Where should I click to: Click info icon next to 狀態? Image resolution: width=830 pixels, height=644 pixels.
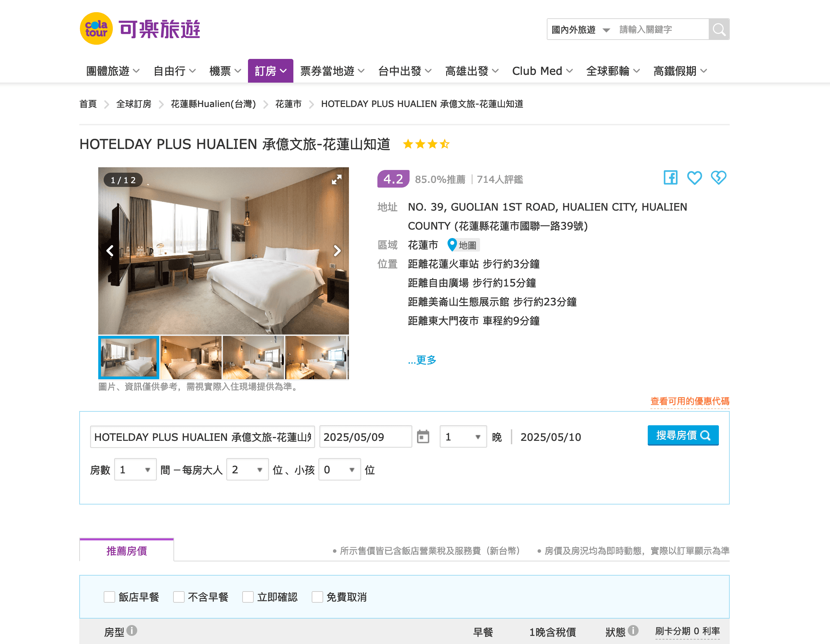coord(633,630)
